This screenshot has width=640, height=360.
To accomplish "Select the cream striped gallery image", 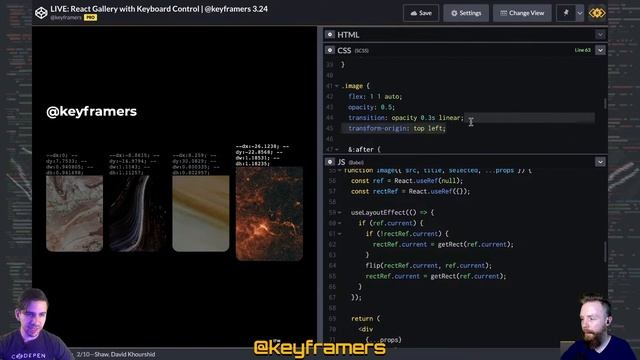I will [x=200, y=213].
